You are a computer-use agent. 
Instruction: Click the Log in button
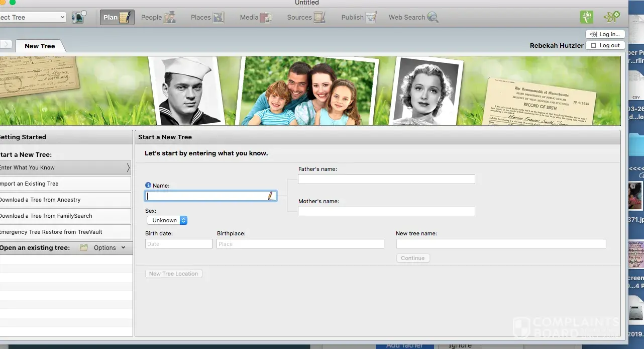click(605, 34)
